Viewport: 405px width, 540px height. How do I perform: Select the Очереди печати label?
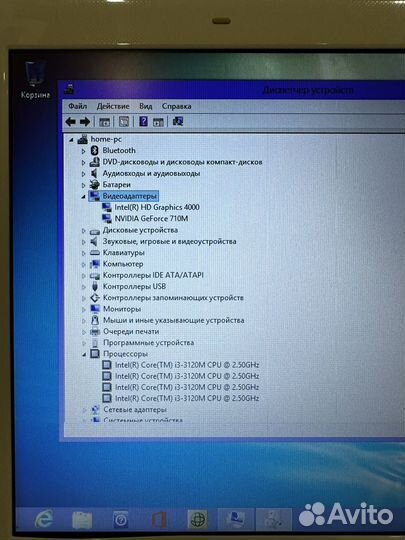click(x=131, y=332)
